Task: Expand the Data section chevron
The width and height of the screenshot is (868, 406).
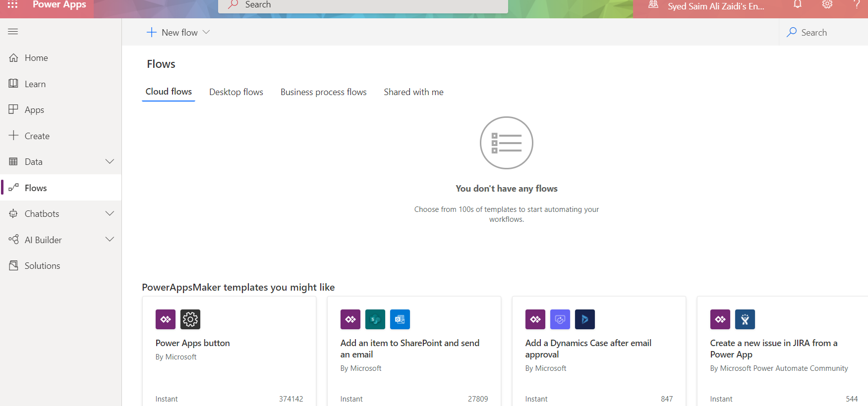Action: tap(110, 161)
